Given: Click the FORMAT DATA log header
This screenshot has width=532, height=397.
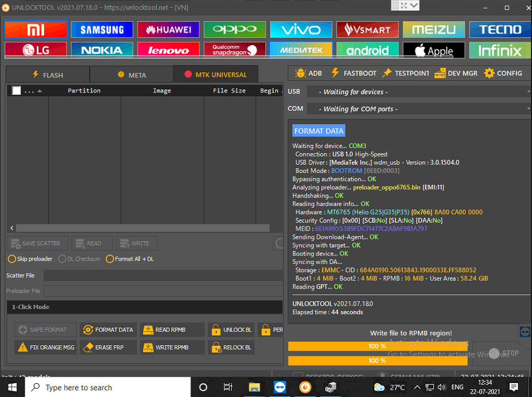Looking at the screenshot, I should (x=319, y=131).
